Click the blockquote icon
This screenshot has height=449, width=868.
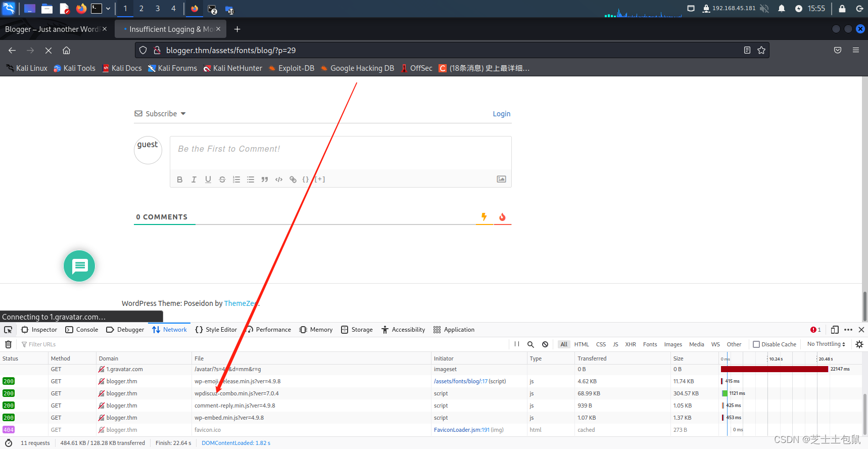pyautogui.click(x=264, y=179)
